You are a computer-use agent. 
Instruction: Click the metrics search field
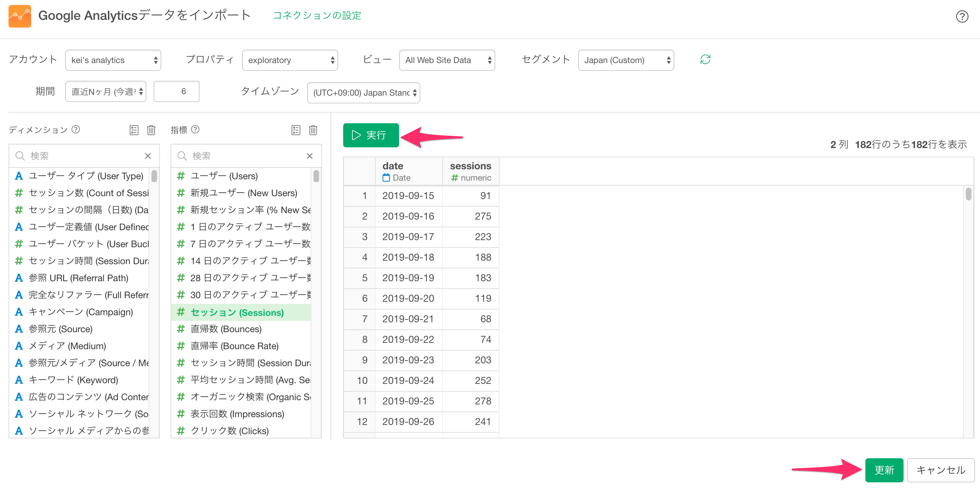click(x=246, y=156)
